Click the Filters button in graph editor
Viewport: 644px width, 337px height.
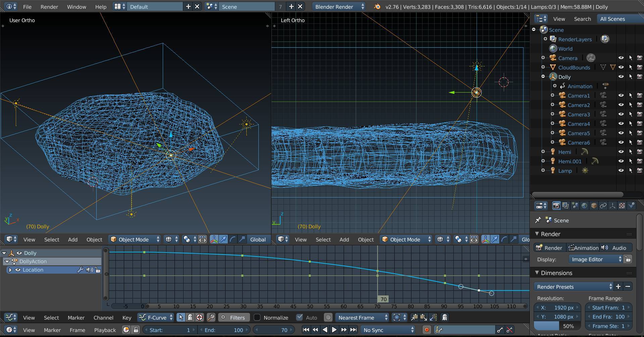[x=233, y=318]
